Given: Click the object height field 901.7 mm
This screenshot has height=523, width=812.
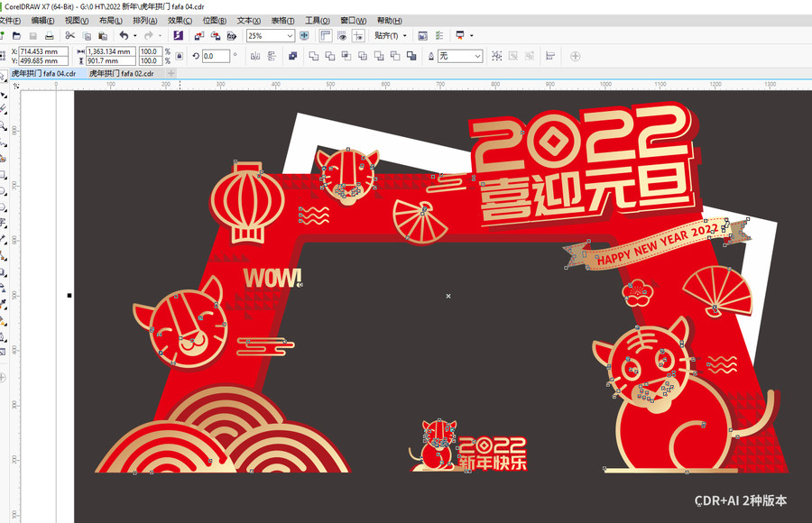Looking at the screenshot, I should (111, 60).
